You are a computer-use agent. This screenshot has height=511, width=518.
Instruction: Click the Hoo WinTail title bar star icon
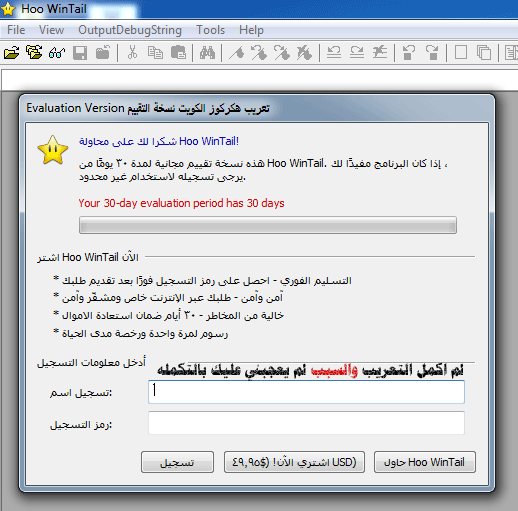(x=8, y=9)
